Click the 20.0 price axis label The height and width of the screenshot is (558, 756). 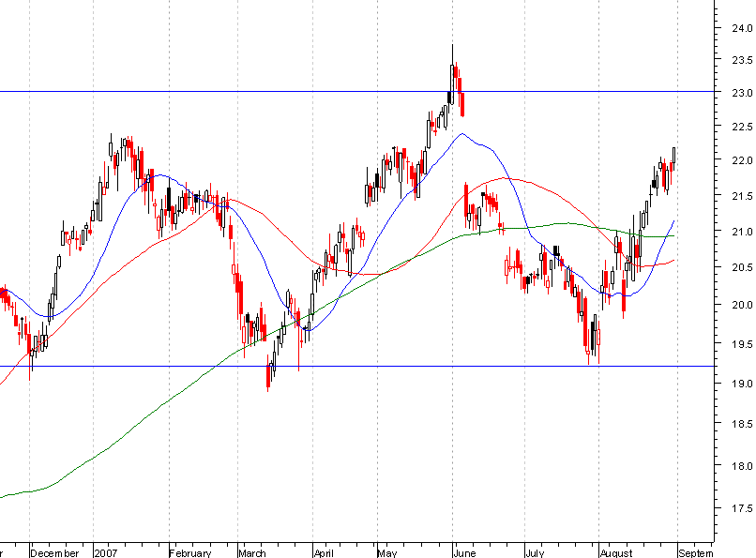pos(742,305)
